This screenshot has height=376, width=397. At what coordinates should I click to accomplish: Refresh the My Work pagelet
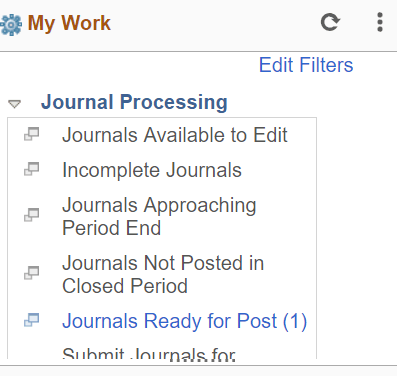point(330,22)
